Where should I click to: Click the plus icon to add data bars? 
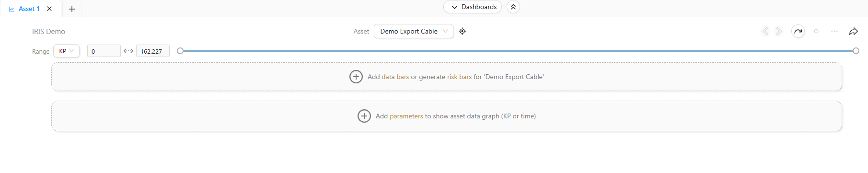click(356, 77)
